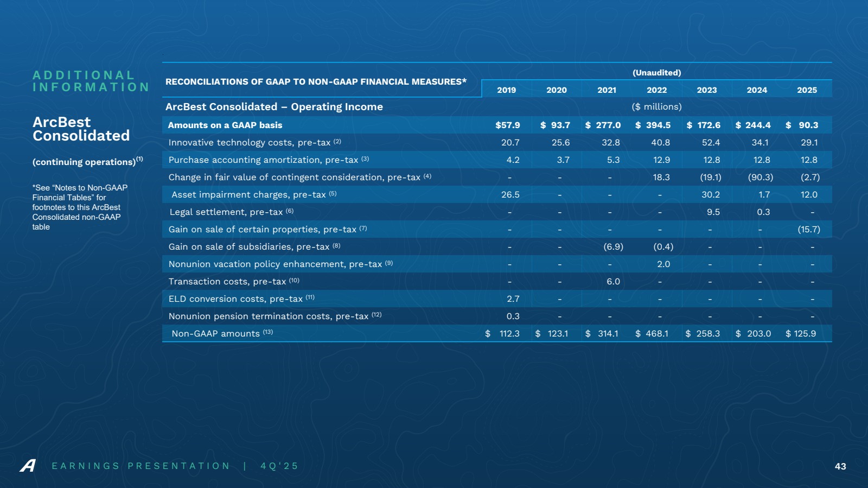Click the "(Unaudited)" label above the years
Image resolution: width=868 pixels, height=488 pixels.
[x=657, y=73]
